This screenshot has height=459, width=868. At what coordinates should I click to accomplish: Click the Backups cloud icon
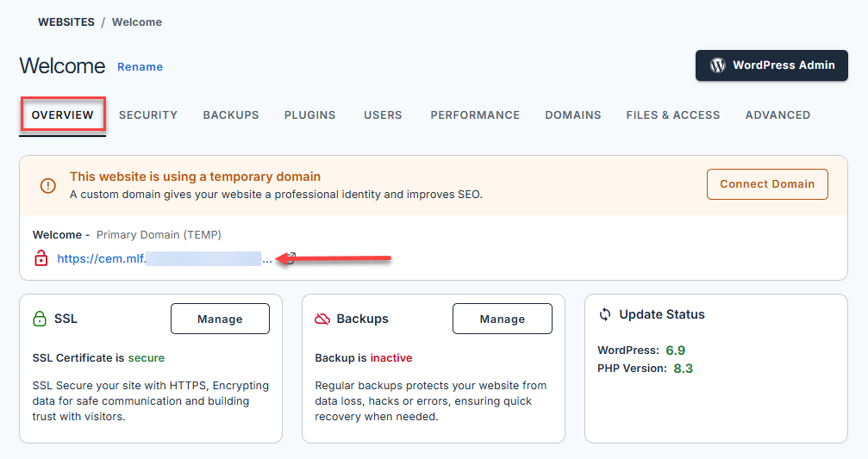point(322,319)
